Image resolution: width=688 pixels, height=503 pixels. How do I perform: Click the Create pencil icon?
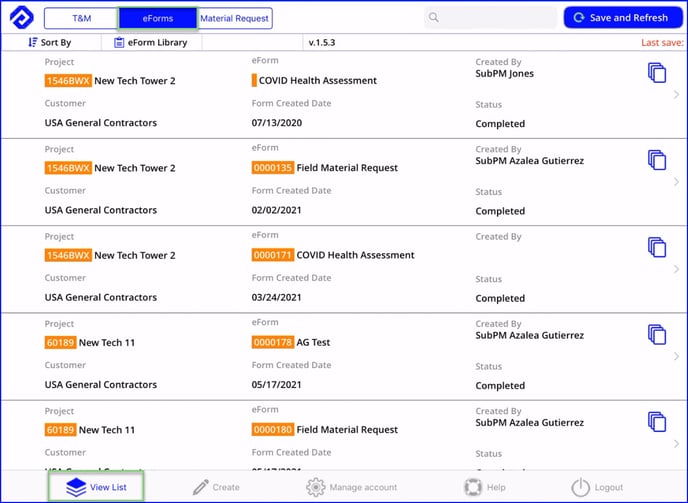coord(201,487)
